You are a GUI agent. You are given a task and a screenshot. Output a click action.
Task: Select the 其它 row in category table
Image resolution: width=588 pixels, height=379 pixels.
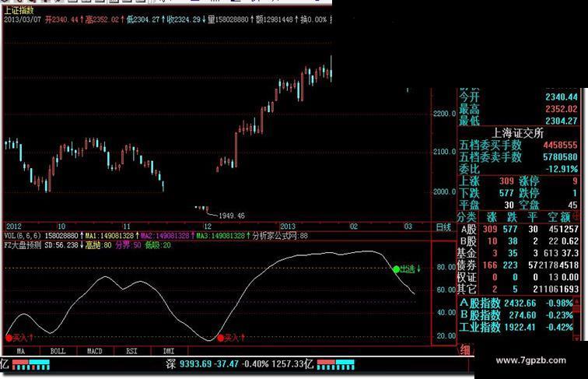coord(519,290)
